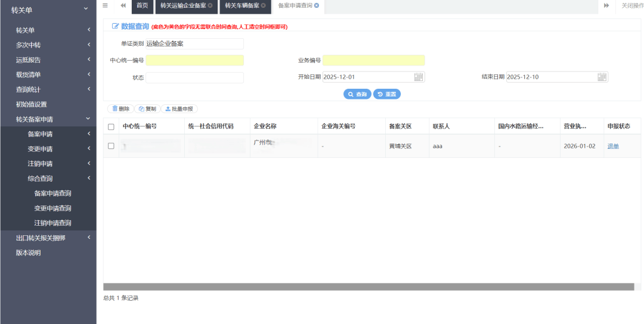This screenshot has height=324, width=644.
Task: Select all rows with header checkbox
Action: 111,127
